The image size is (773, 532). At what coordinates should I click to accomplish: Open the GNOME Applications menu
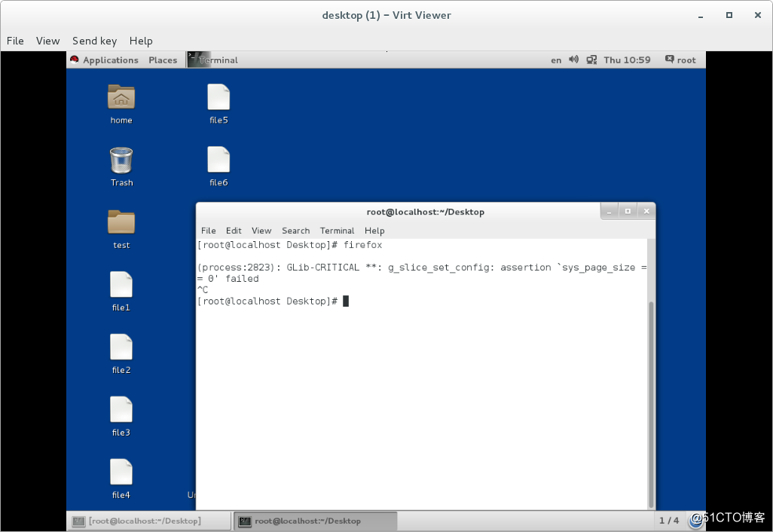(111, 60)
